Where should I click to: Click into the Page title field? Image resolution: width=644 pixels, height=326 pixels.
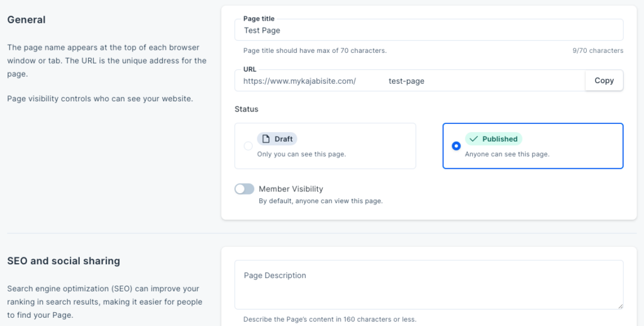[429, 30]
